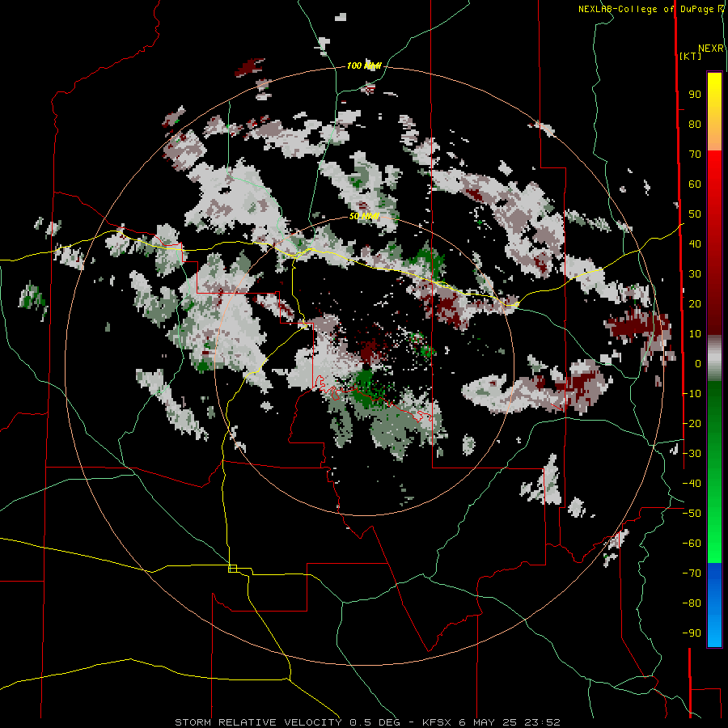The width and height of the screenshot is (728, 728).
Task: Click the 30 value on the velocity scale
Action: point(695,274)
